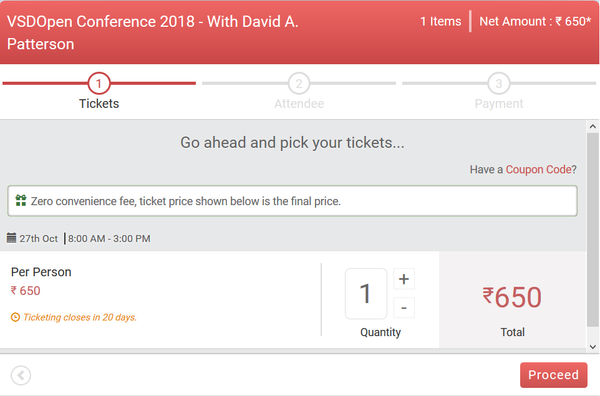Click the orange clock icon
Viewport: 600px width, 396px height.
pyautogui.click(x=15, y=317)
